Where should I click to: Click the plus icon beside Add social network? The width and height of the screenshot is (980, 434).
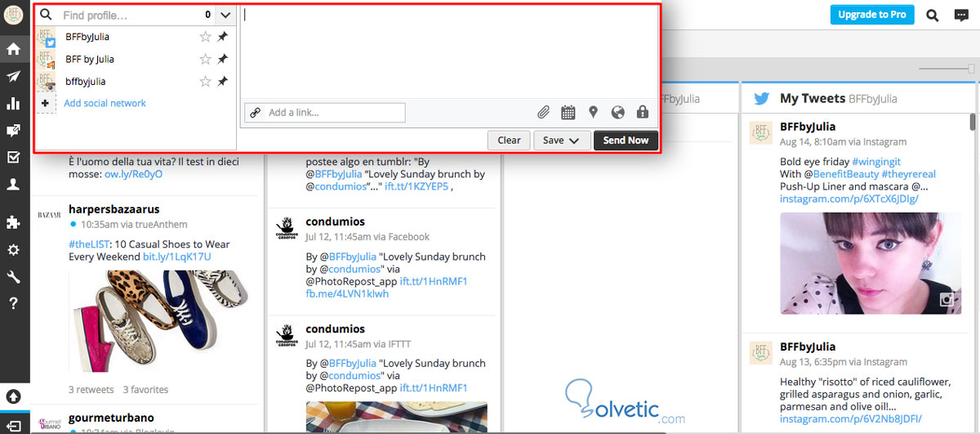(46, 103)
